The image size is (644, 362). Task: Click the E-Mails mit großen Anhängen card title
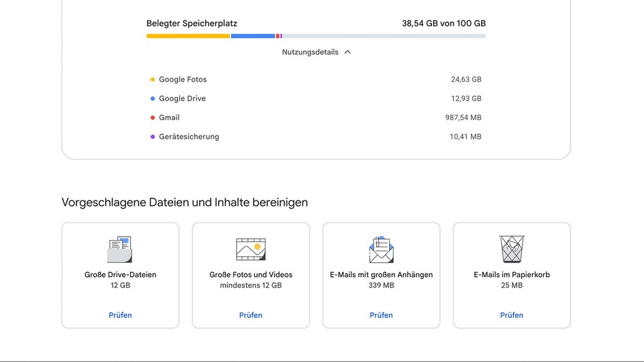[381, 275]
